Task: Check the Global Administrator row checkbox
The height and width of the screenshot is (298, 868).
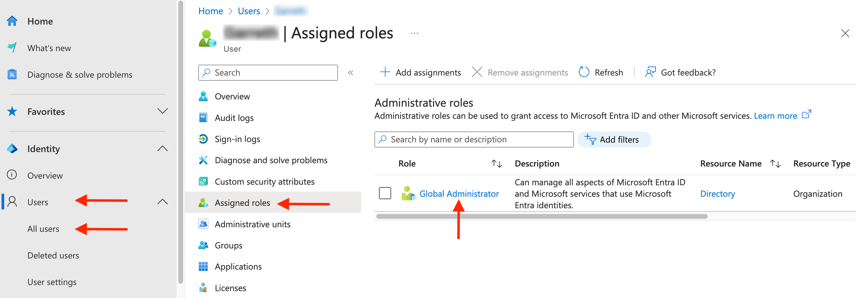Action: 385,193
